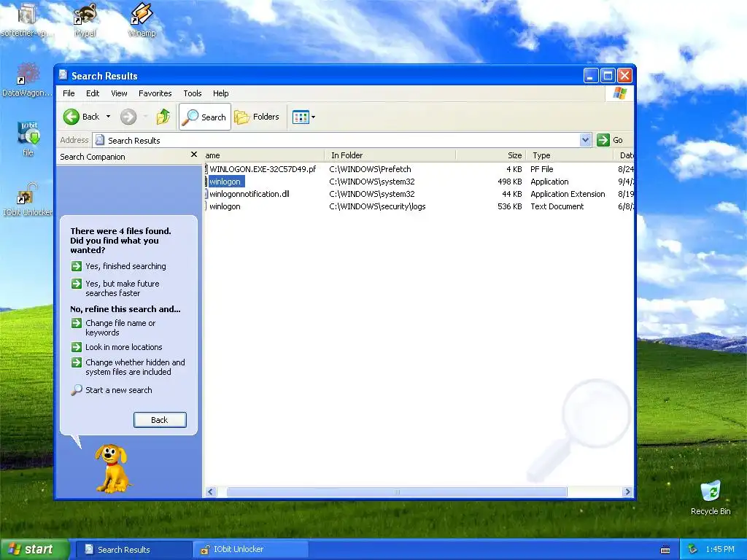Click the search dog animated character
Screen dimensions: 747x560
point(112,469)
